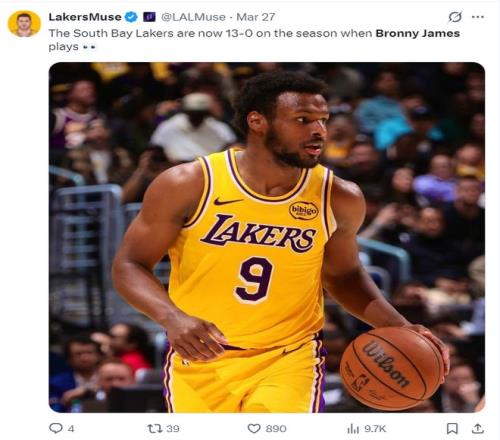The height and width of the screenshot is (440, 500).
Task: Open the three-dot more menu
Action: coord(478,17)
